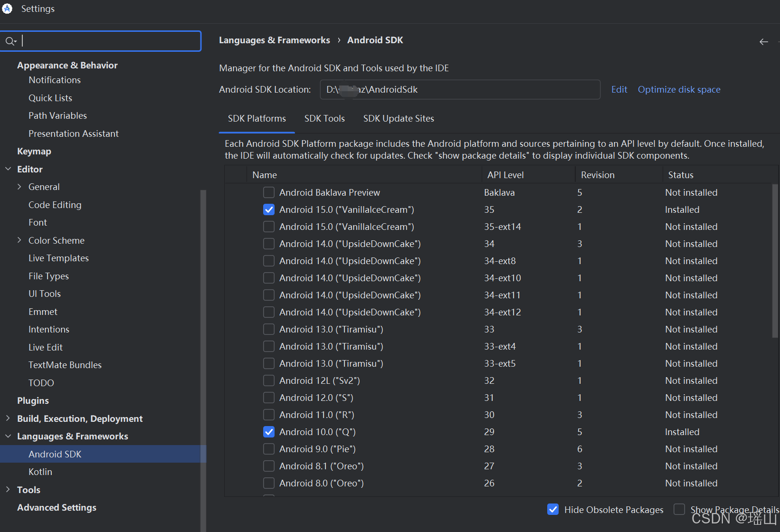Check Android 9.0 Pie checkbox
The image size is (780, 532).
pyautogui.click(x=269, y=449)
